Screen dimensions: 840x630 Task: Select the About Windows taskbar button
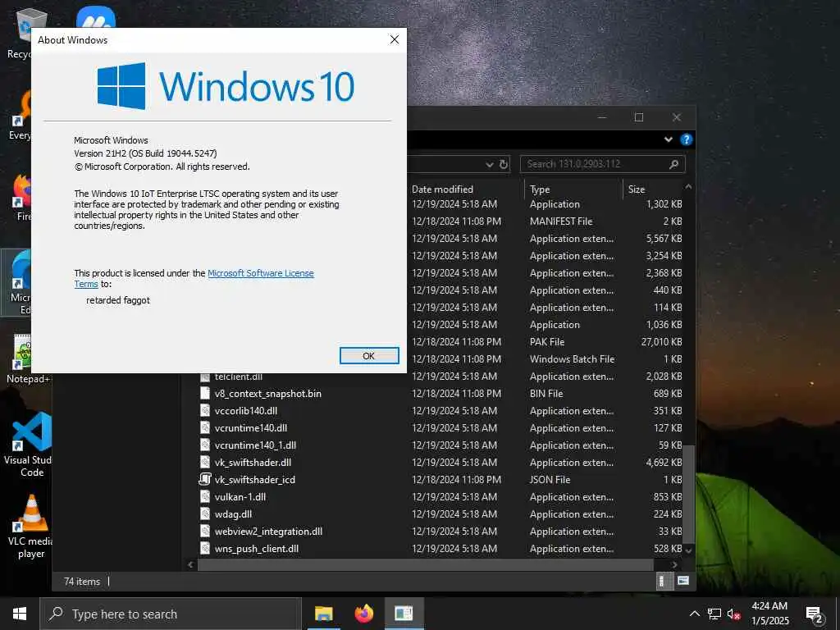coord(404,614)
